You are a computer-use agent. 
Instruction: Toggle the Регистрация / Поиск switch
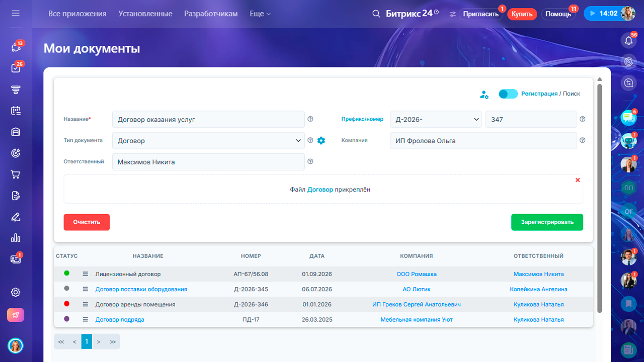point(508,94)
